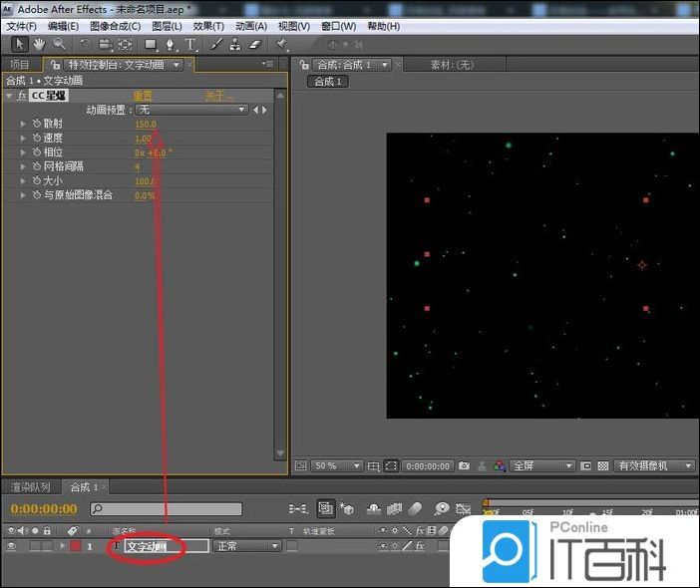
Task: Click the 散射 value 150.0
Action: coord(146,125)
